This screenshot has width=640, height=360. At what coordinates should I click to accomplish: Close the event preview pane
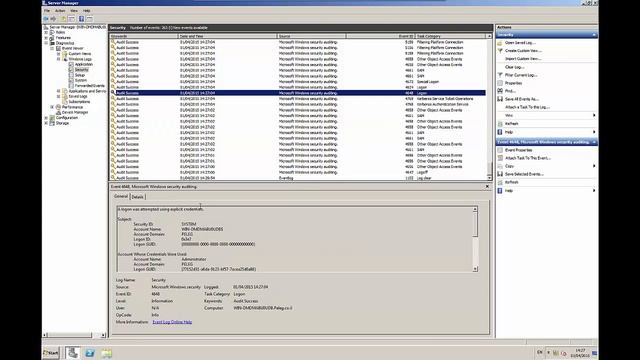click(x=487, y=187)
